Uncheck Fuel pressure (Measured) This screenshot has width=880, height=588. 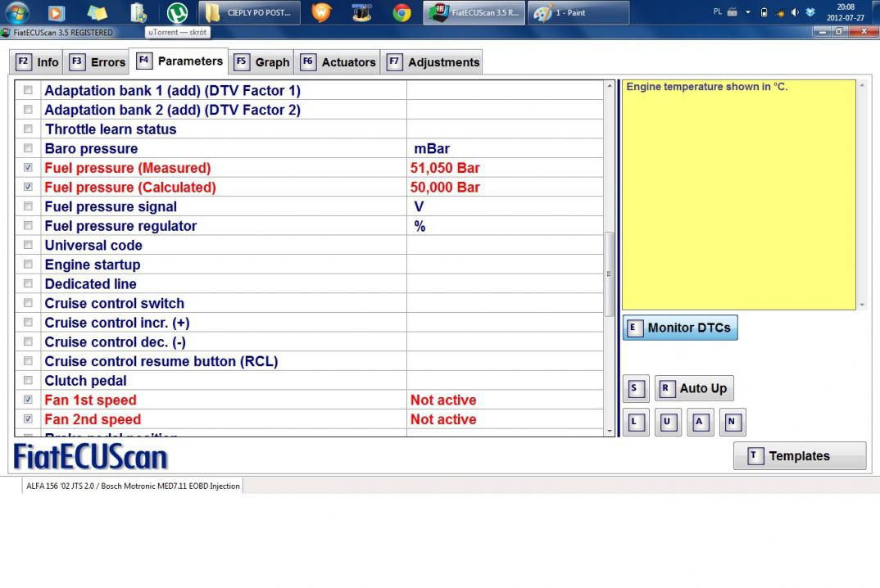(x=28, y=167)
